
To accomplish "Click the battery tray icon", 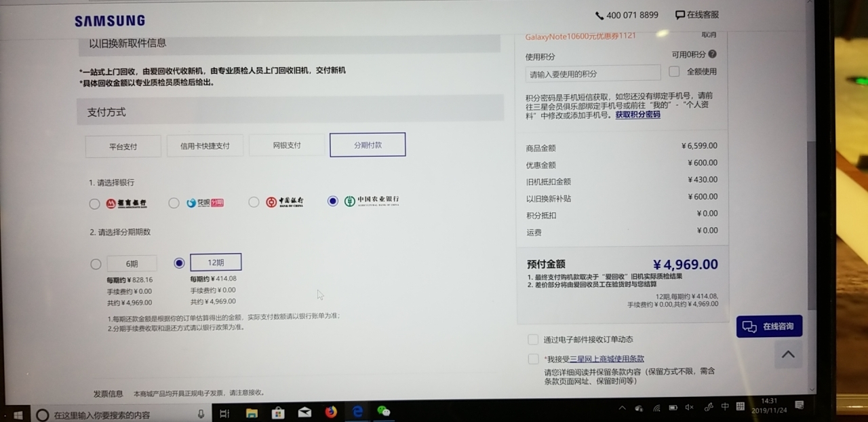I will point(673,408).
